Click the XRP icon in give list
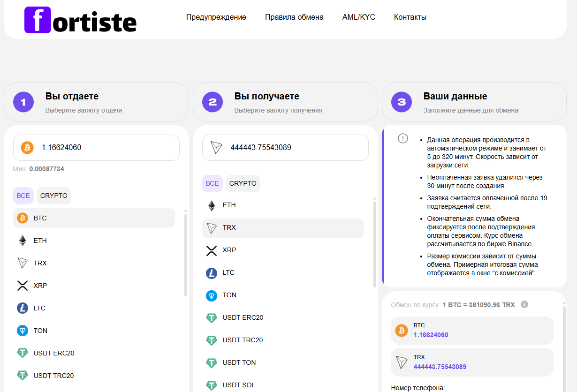The height and width of the screenshot is (392, 577). (x=23, y=286)
